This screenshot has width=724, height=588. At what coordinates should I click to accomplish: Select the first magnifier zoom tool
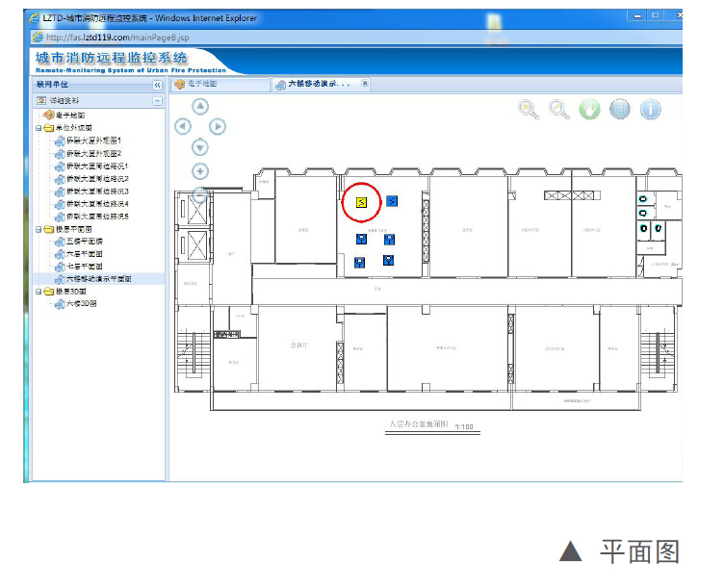click(x=529, y=110)
